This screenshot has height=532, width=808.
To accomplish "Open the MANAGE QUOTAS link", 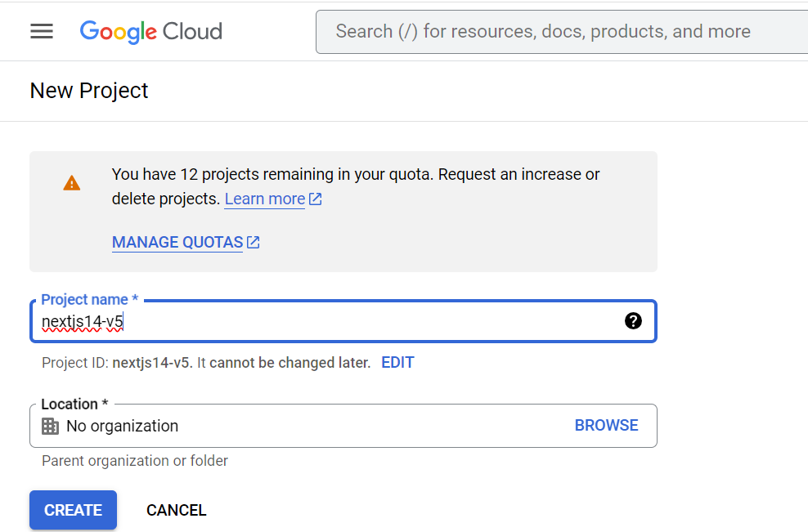I will (177, 242).
